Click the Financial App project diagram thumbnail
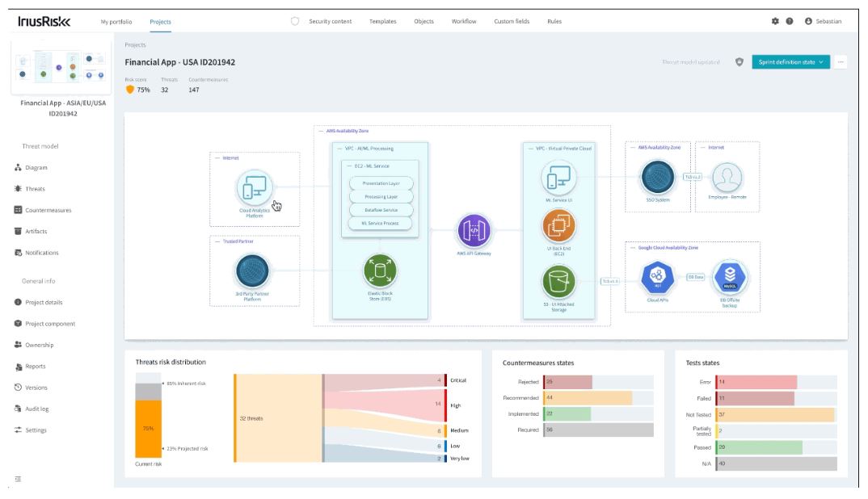This screenshot has height=499, width=868. click(x=61, y=68)
